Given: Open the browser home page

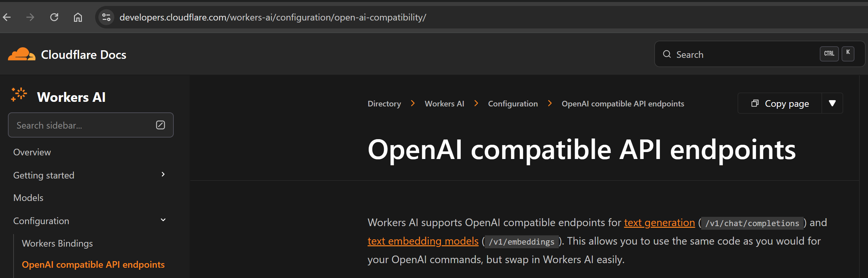Looking at the screenshot, I should [78, 17].
